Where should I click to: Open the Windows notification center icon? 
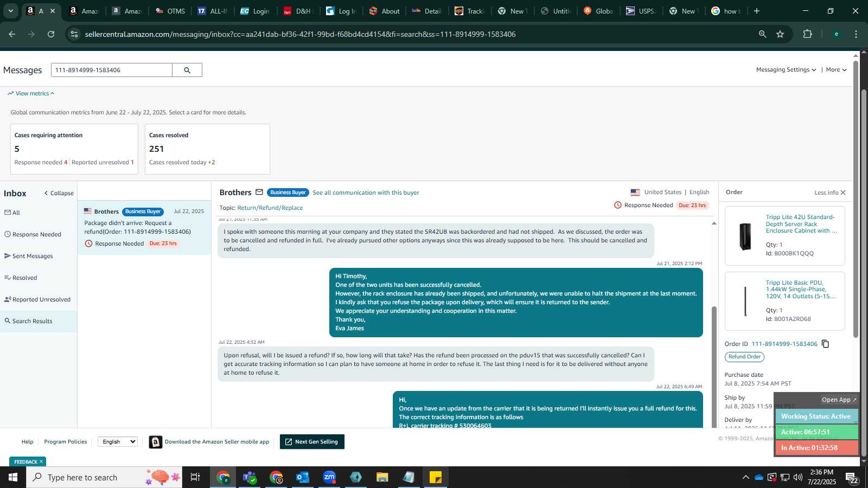[x=851, y=477]
